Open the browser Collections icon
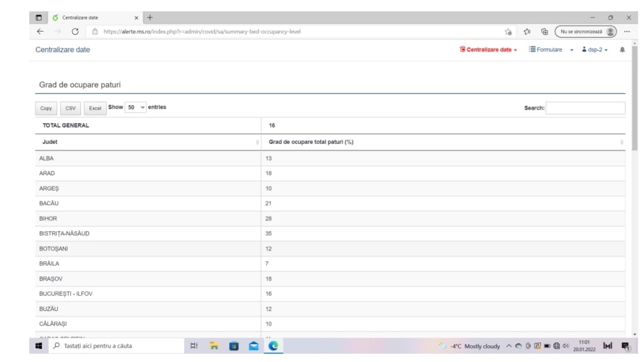644x362 pixels. [544, 32]
